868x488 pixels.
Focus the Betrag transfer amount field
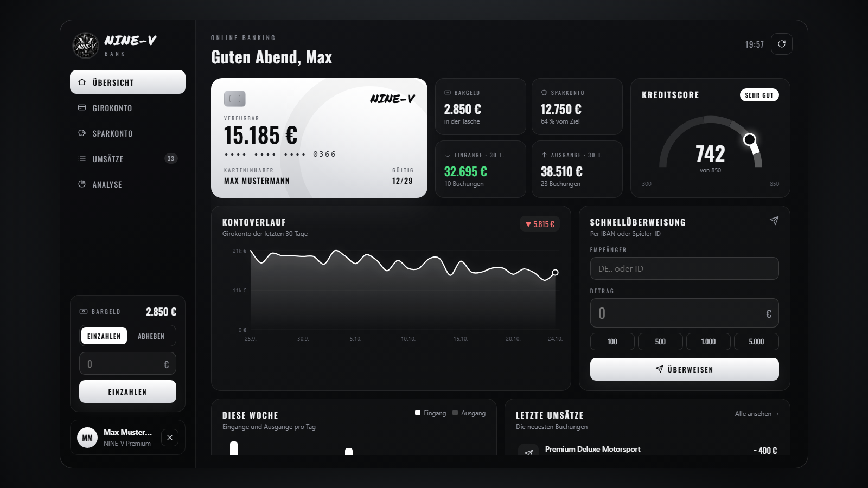pos(684,313)
